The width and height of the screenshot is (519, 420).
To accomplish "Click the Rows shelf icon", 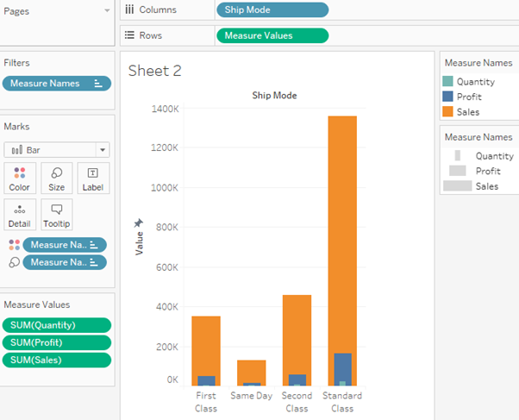I will (129, 35).
